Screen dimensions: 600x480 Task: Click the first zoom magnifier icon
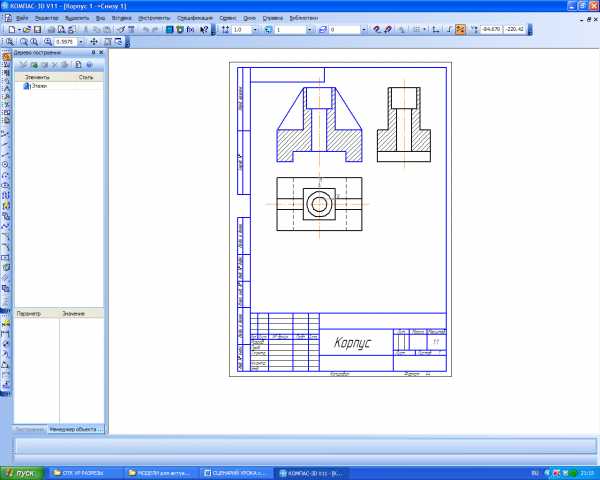click(9, 43)
